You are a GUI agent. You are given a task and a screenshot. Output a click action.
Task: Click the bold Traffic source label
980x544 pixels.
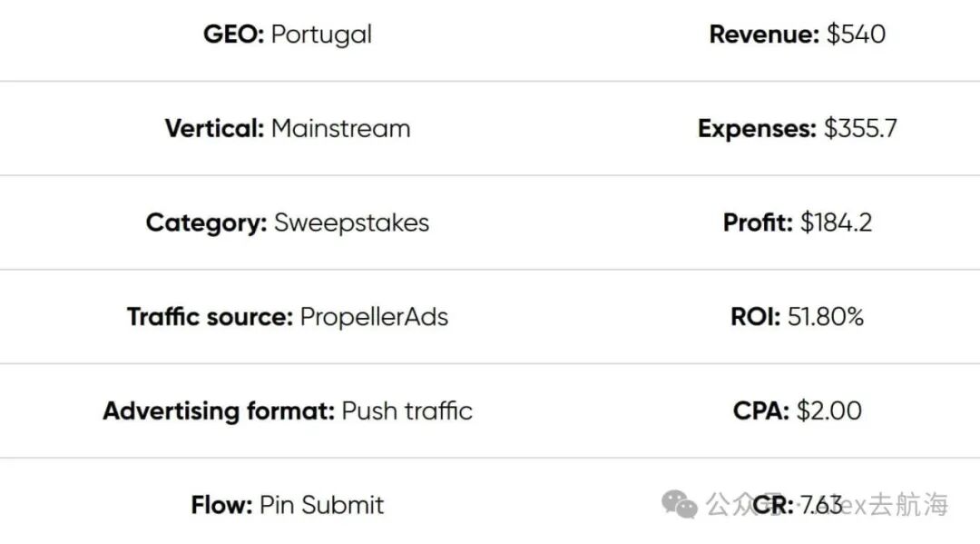[210, 317]
